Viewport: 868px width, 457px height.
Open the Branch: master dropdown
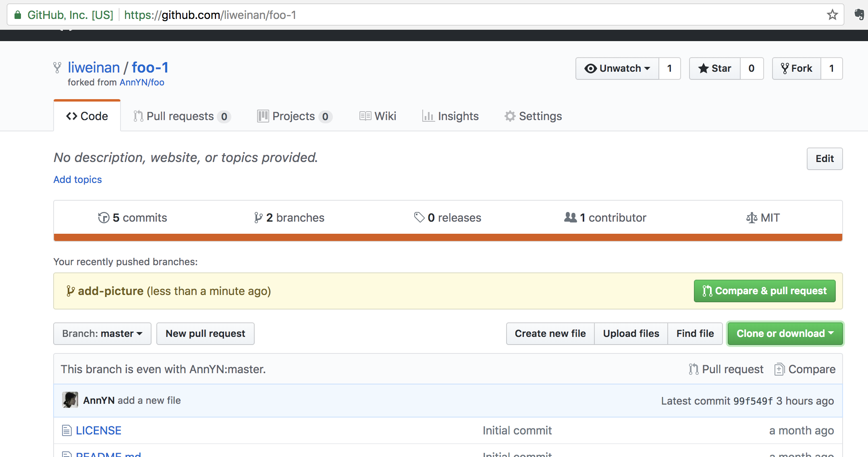(102, 334)
